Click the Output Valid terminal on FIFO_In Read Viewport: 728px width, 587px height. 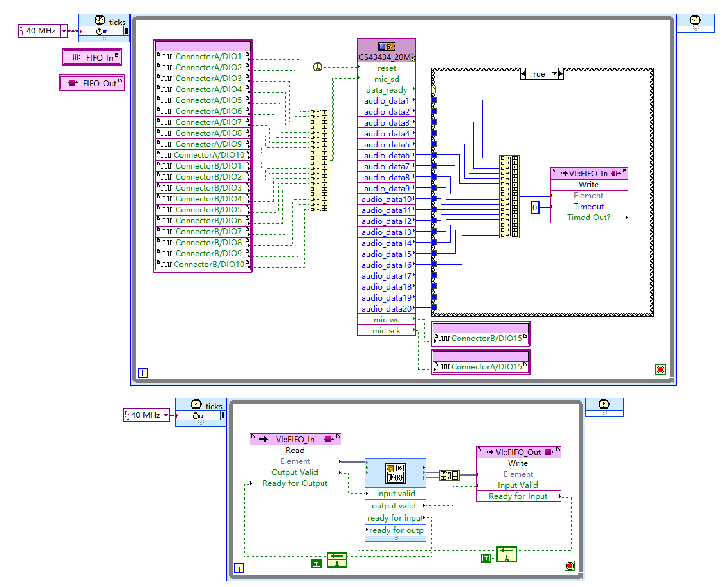295,472
